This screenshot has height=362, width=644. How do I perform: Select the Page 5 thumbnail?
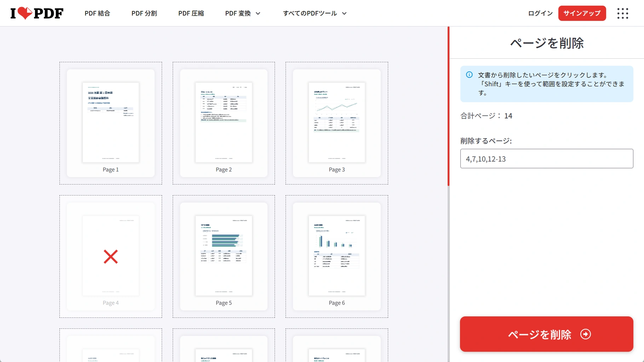pos(224,256)
